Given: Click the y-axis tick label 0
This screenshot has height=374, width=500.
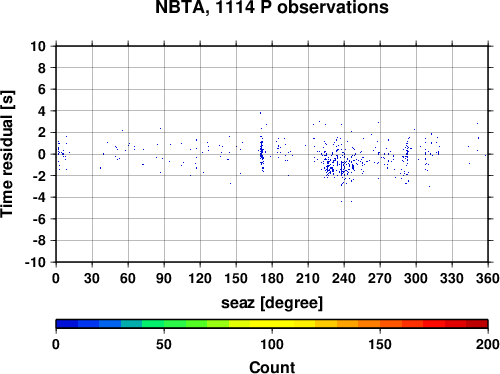Looking at the screenshot, I should pos(42,154).
